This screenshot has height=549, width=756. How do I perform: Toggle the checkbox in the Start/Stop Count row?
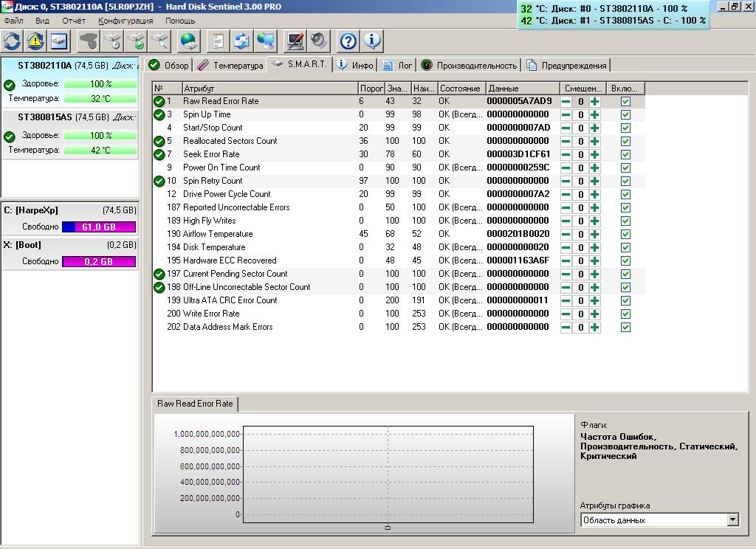[x=625, y=128]
